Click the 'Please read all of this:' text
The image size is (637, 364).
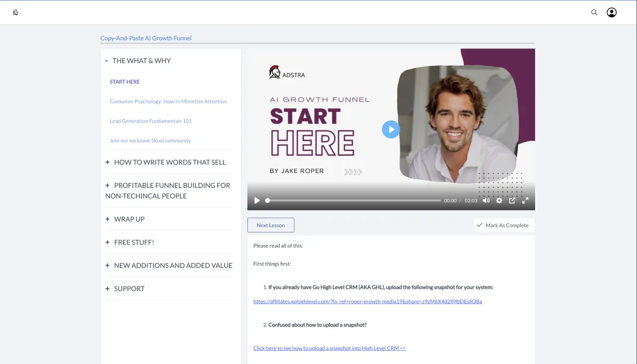(278, 246)
